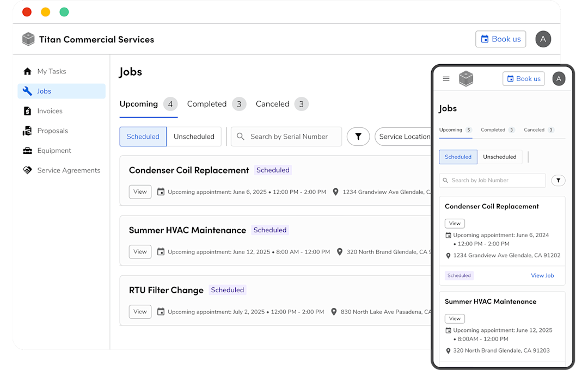The image size is (588, 370).
Task: Click location pin beside 1234 Grandview Ave desktop
Action: pyautogui.click(x=335, y=192)
